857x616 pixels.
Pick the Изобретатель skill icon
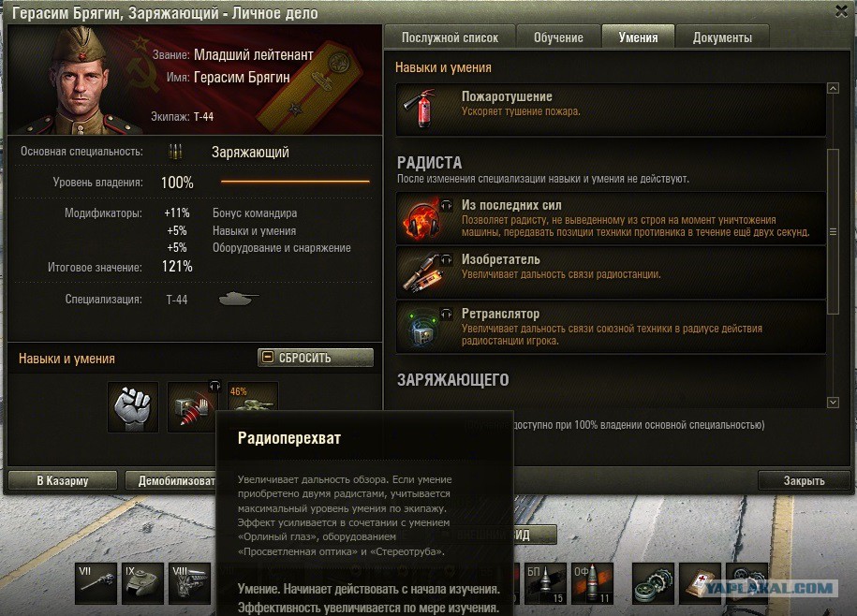pos(421,271)
